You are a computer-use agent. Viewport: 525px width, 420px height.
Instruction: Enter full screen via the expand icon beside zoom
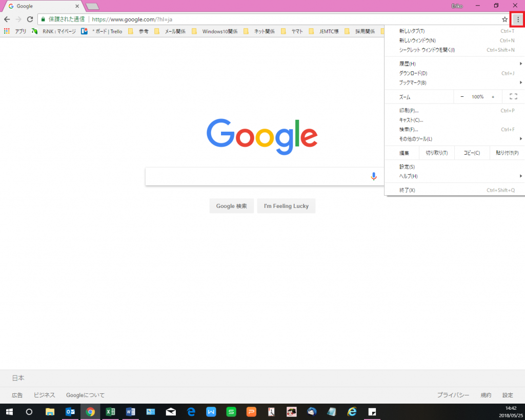click(513, 96)
